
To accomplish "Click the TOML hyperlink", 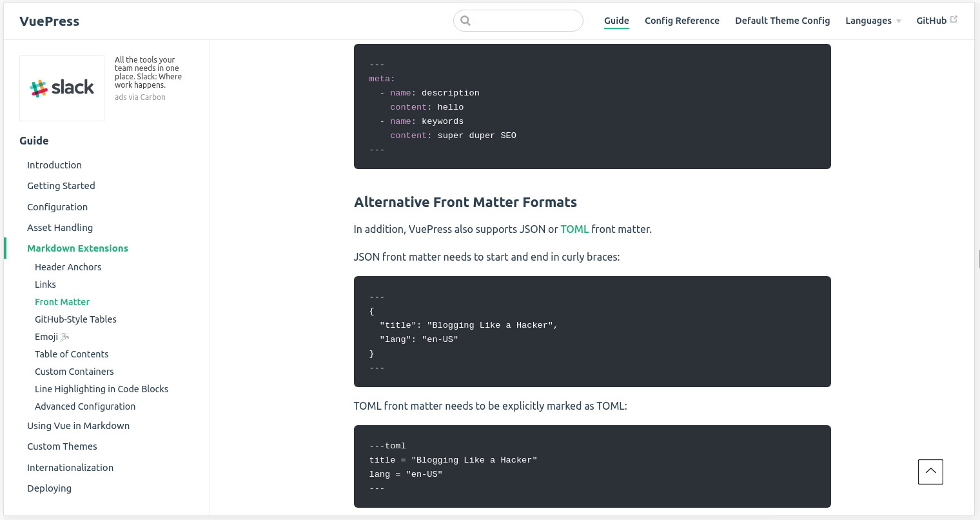I will (x=574, y=229).
